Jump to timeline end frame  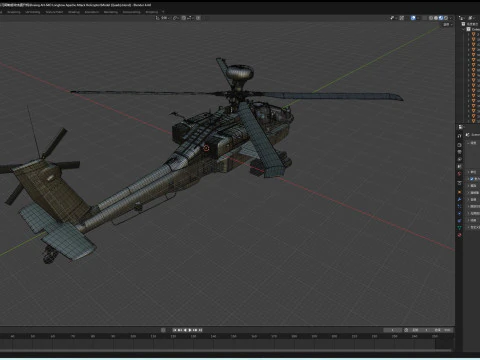click(199, 330)
